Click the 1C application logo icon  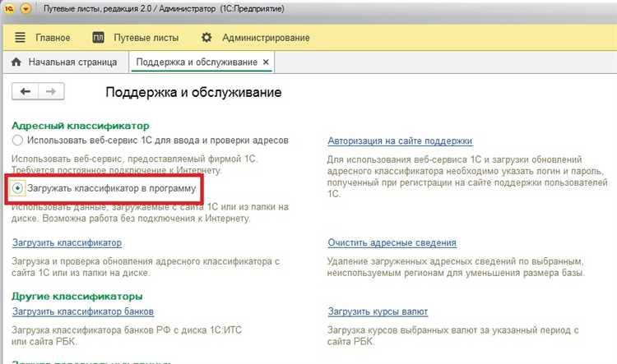(x=9, y=8)
